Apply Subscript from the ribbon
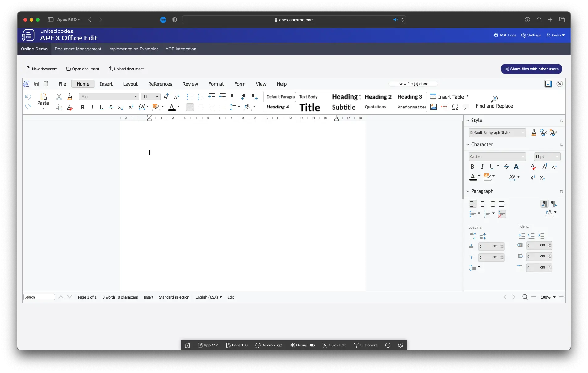 [x=120, y=107]
